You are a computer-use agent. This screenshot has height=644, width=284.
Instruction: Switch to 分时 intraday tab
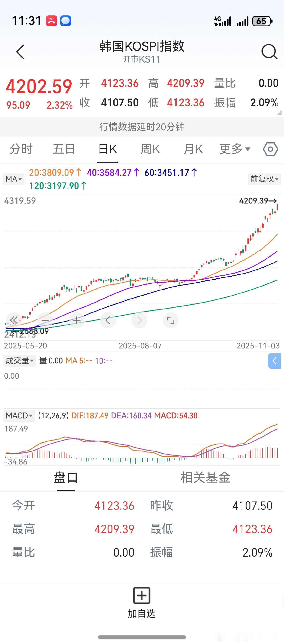[x=21, y=149]
